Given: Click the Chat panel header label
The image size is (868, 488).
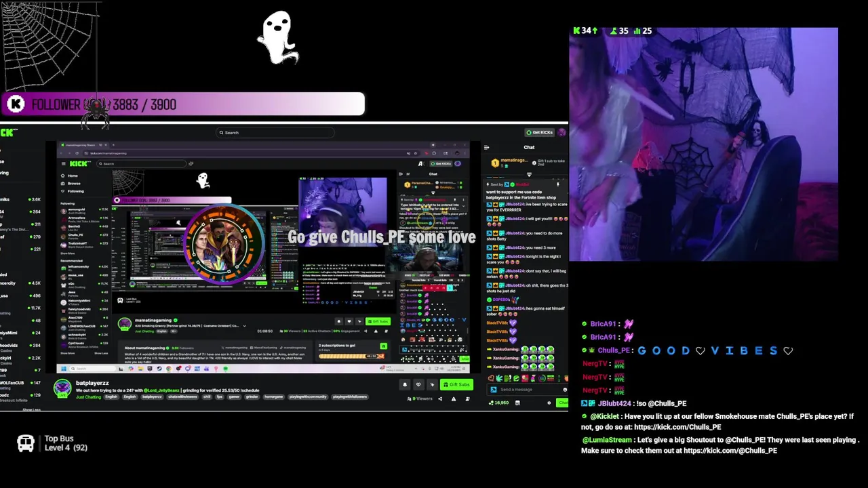Looking at the screenshot, I should pos(529,147).
